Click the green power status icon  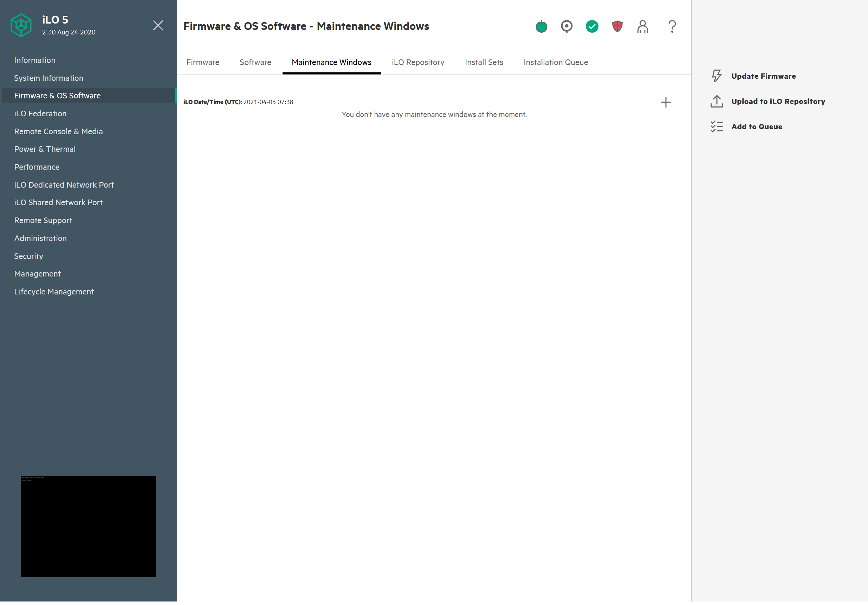(x=541, y=26)
